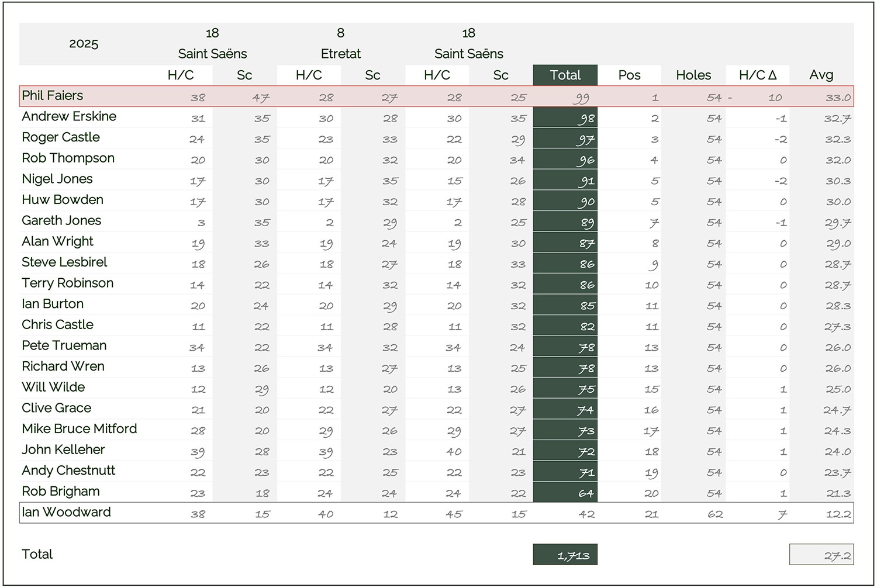Click the Terry Robinson name cell
This screenshot has height=588, width=877.
pyautogui.click(x=68, y=283)
